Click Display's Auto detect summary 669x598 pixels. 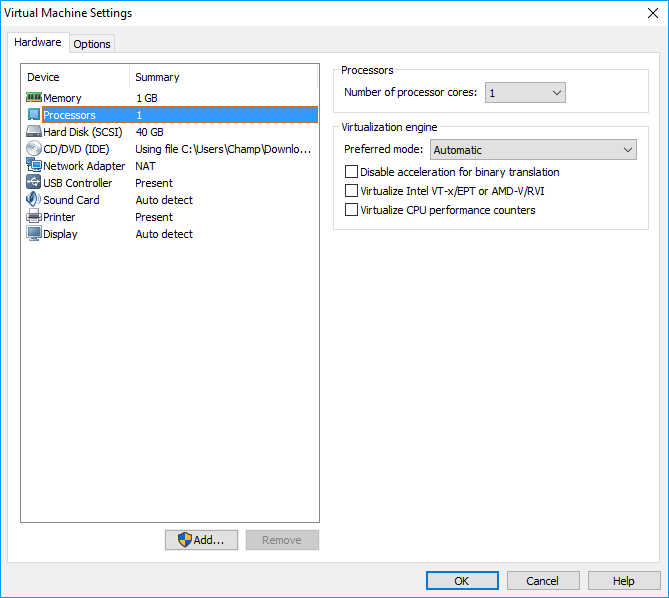pos(164,234)
